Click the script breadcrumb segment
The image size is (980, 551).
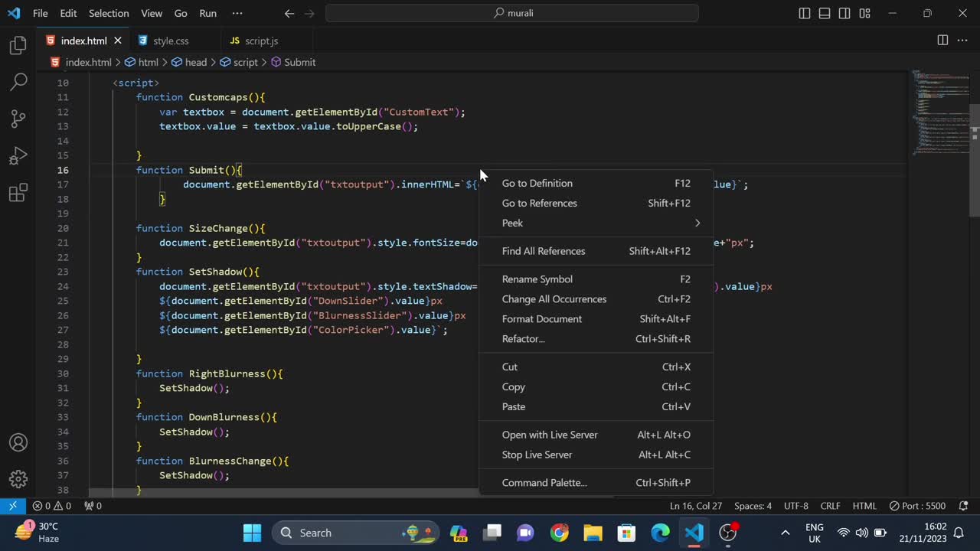(239, 62)
